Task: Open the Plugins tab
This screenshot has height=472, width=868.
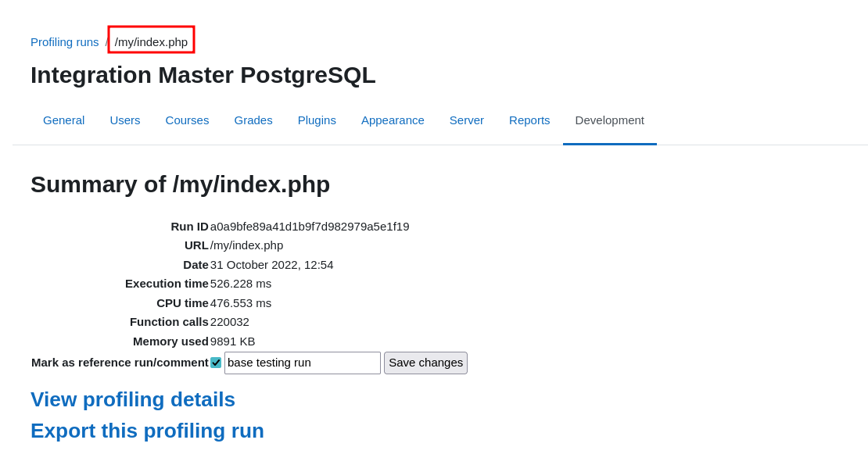Action: pos(317,120)
